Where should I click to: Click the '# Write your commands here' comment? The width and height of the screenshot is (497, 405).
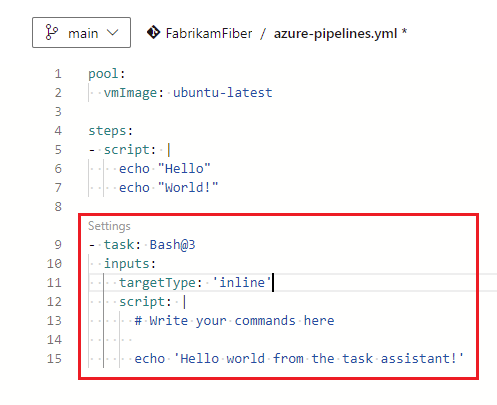coord(234,321)
